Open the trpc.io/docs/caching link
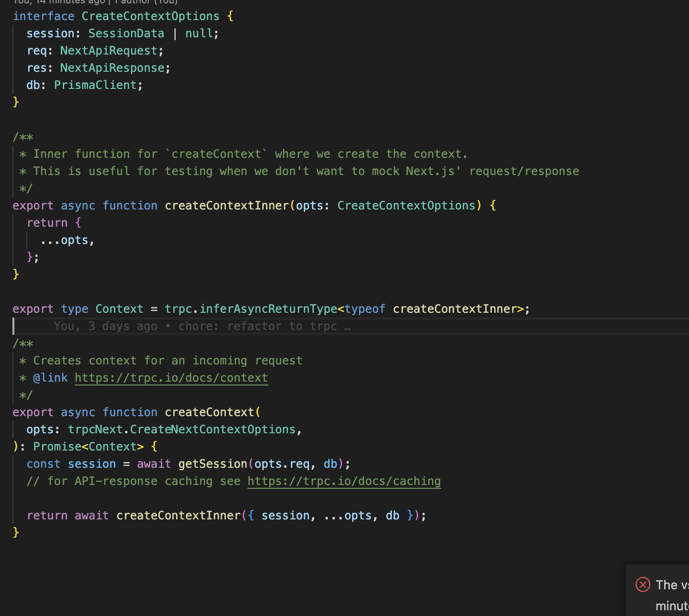The image size is (689, 616). pyautogui.click(x=344, y=481)
